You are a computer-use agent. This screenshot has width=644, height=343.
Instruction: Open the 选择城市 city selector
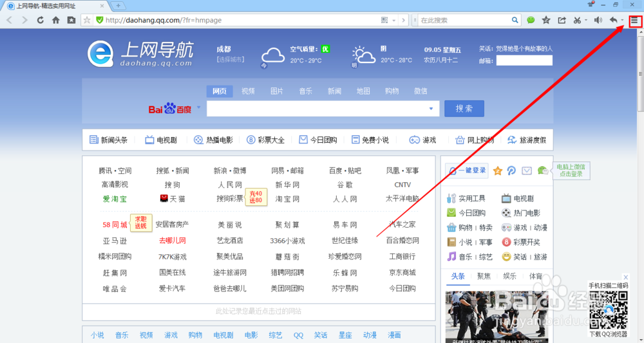[x=231, y=59]
